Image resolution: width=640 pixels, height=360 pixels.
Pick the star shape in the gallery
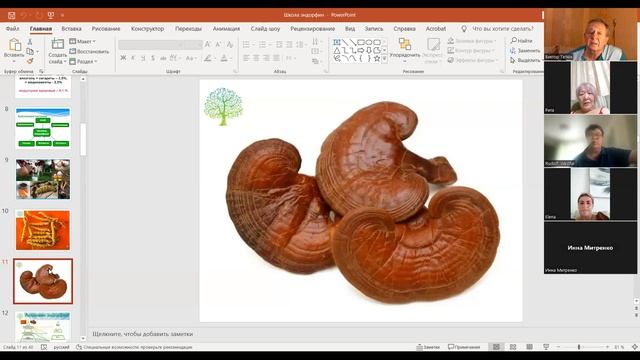coord(377,58)
